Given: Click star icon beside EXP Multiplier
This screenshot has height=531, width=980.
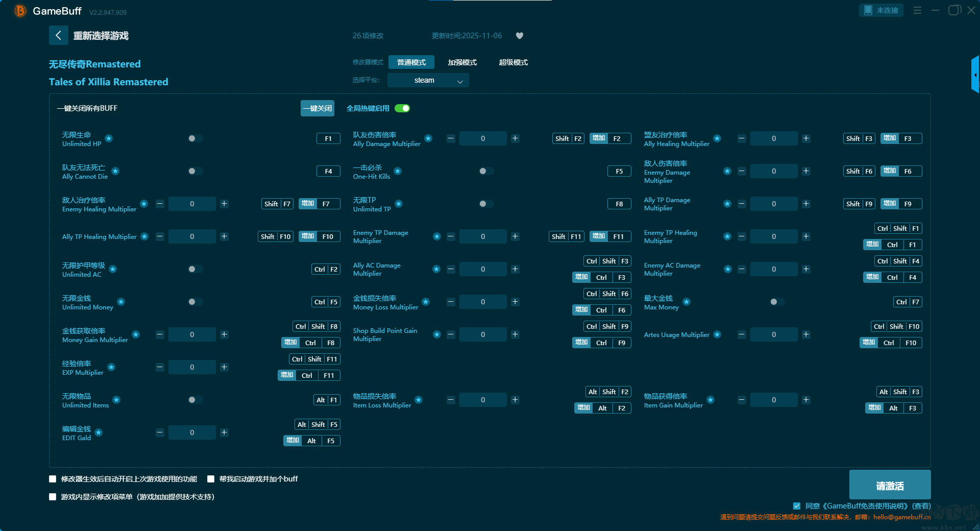Looking at the screenshot, I should click(111, 367).
